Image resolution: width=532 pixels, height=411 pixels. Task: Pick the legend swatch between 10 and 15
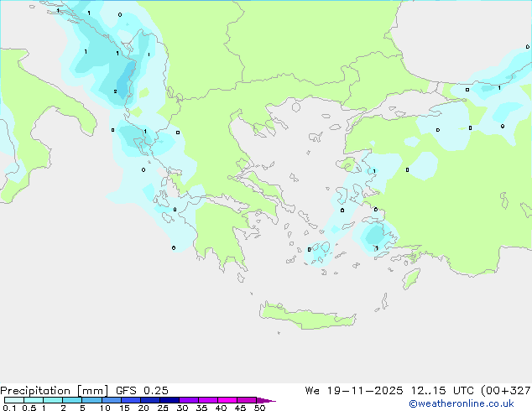(111, 400)
